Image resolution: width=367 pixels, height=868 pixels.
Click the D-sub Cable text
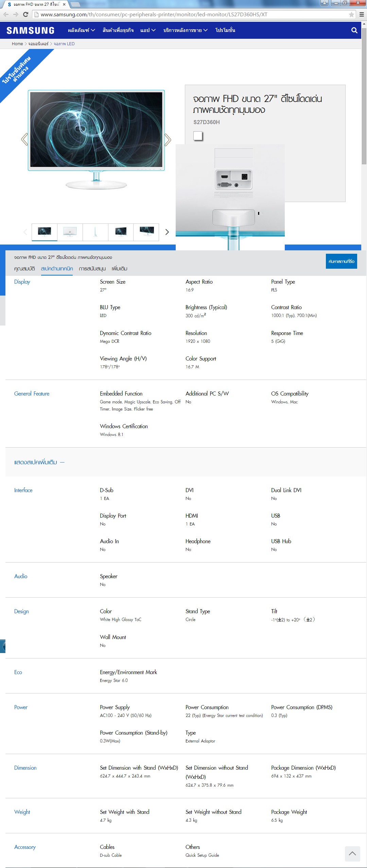click(111, 855)
